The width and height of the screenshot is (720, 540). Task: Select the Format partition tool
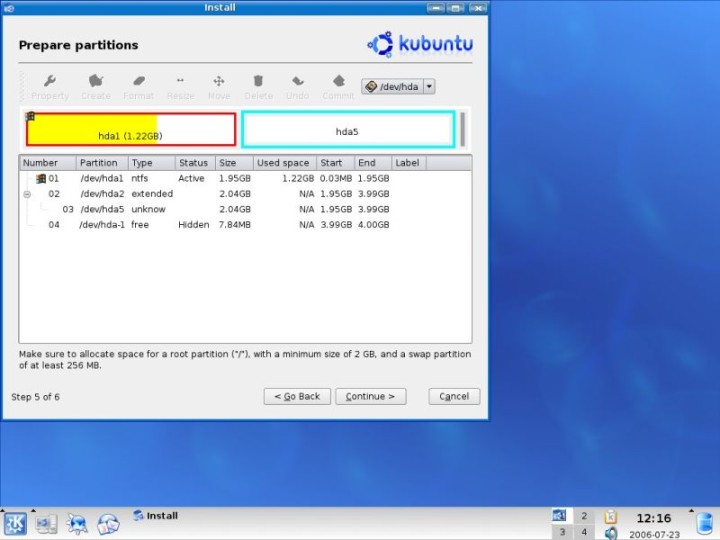[138, 82]
